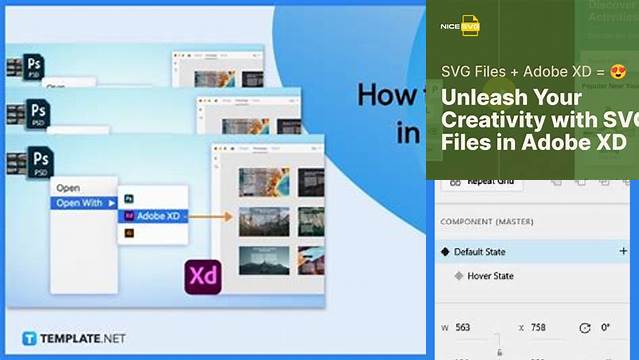This screenshot has width=639, height=360.
Task: Click the X position field showing 758
Action: click(x=538, y=327)
